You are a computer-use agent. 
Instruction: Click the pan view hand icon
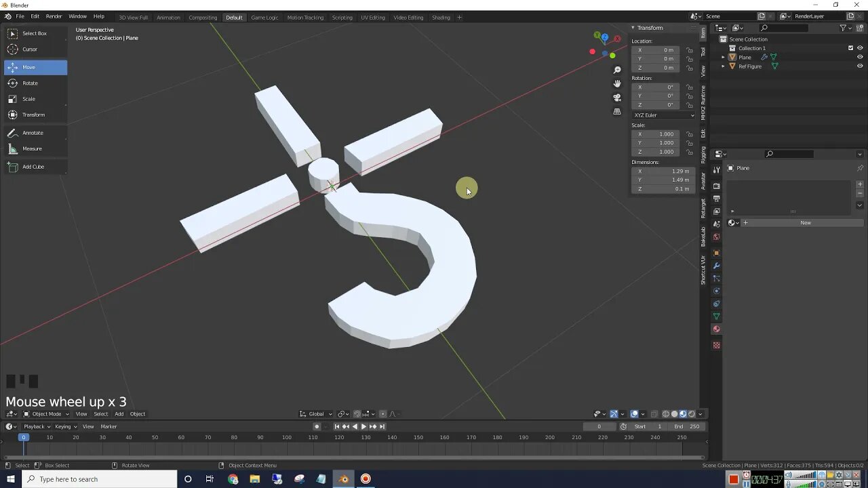tap(617, 83)
